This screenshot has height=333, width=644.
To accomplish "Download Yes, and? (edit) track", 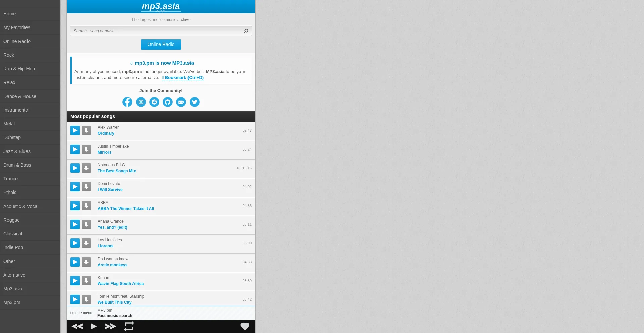I will point(86,224).
